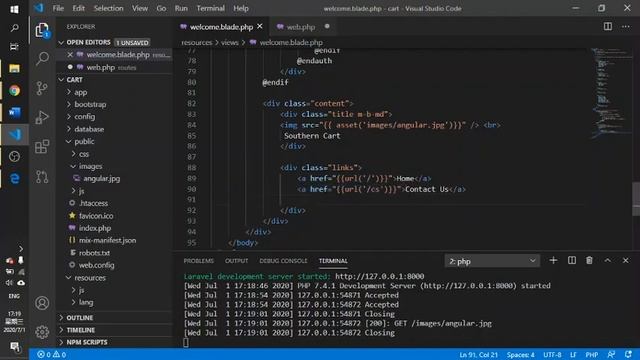Image resolution: width=640 pixels, height=360 pixels.
Task: Click errors and warnings status indicator
Action: 51,355
